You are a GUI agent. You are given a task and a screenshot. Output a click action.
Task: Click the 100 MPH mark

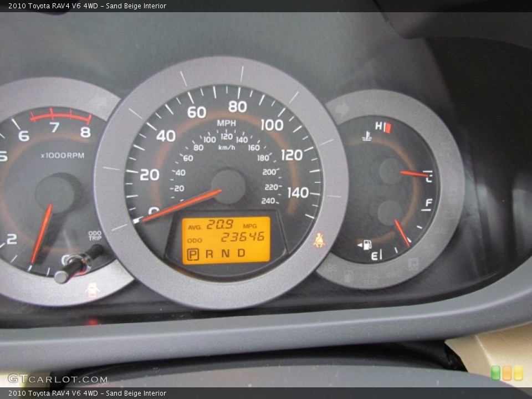point(272,125)
